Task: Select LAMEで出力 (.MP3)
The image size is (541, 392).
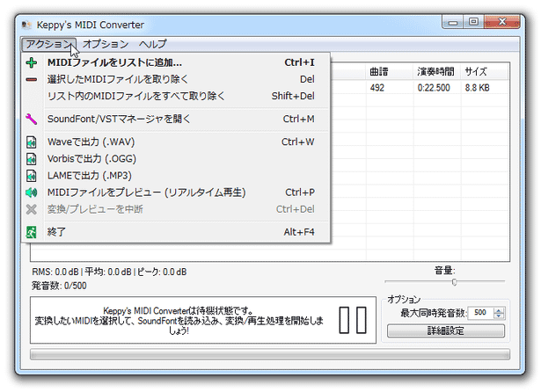Action: tap(176, 176)
